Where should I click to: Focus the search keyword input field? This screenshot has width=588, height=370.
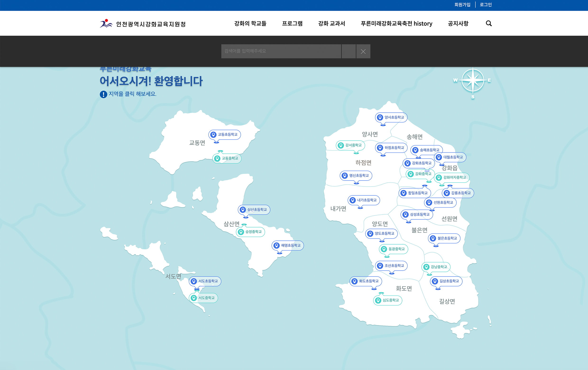click(281, 51)
